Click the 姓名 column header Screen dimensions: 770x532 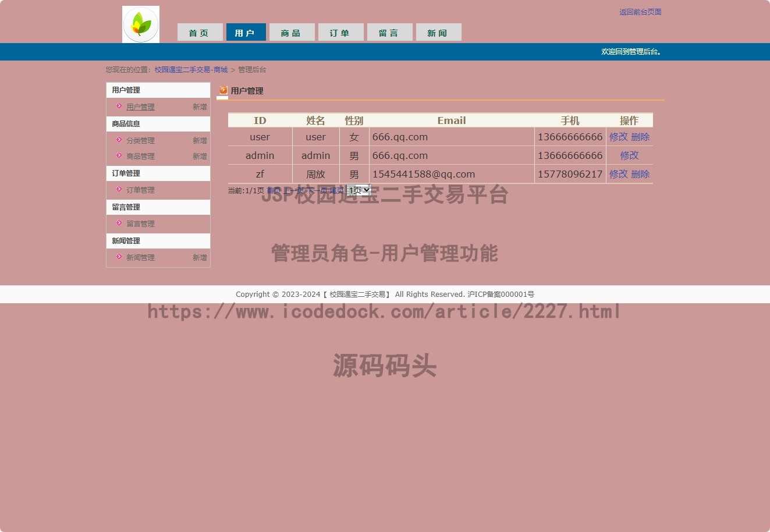(315, 120)
